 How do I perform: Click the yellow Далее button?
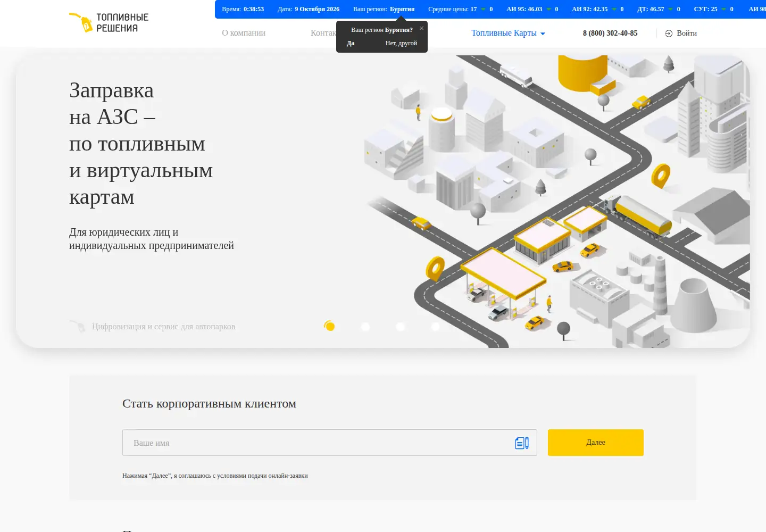point(596,443)
